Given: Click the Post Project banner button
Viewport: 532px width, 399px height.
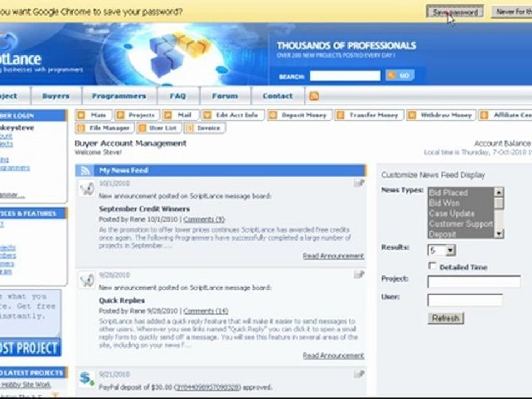Looking at the screenshot, I should (x=30, y=347).
